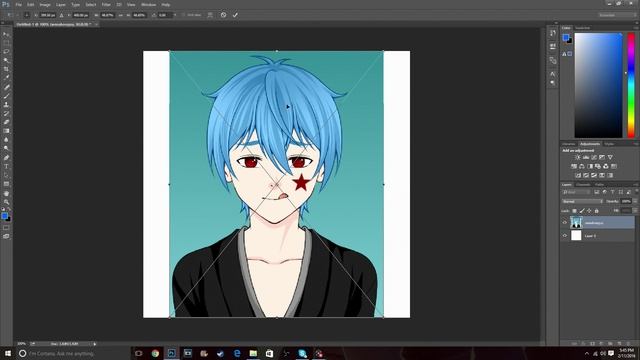
Task: Select the Hand tool
Action: tap(6, 193)
